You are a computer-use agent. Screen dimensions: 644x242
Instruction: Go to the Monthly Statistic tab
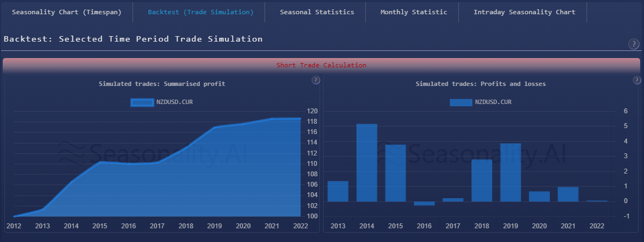[x=413, y=12]
